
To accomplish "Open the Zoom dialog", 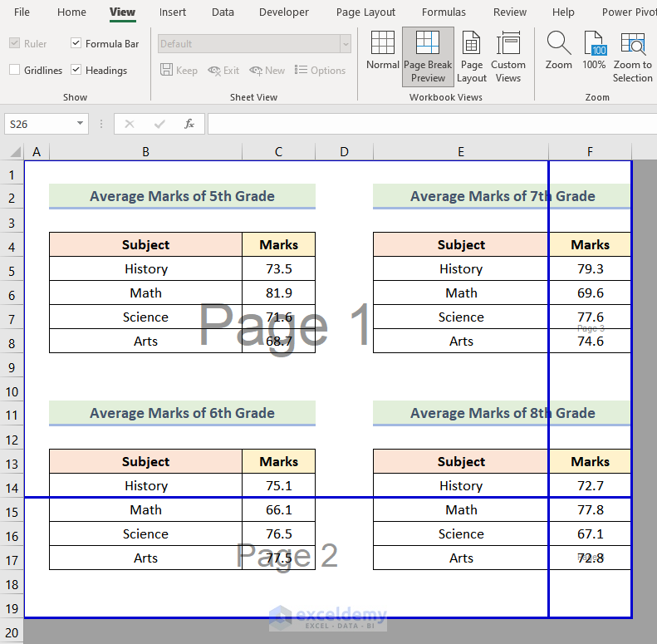I will 558,52.
